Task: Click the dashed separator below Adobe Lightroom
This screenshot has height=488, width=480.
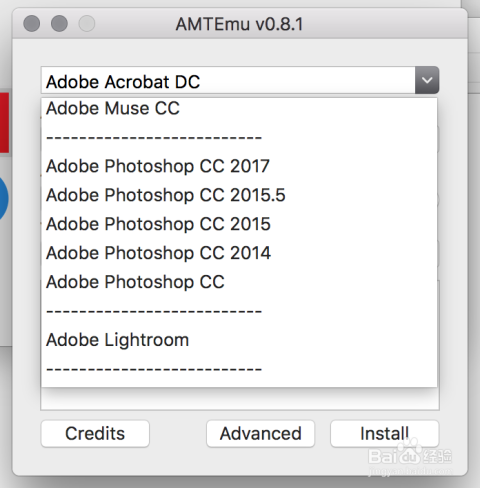Action: (x=239, y=369)
